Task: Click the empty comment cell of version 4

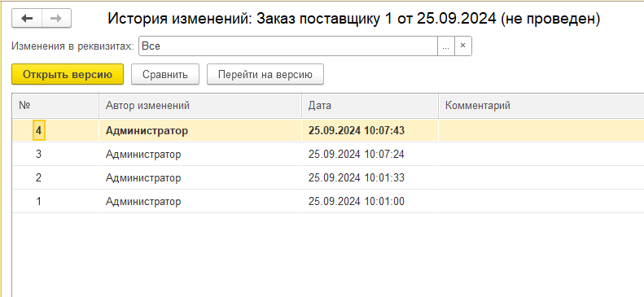Action: [541, 130]
